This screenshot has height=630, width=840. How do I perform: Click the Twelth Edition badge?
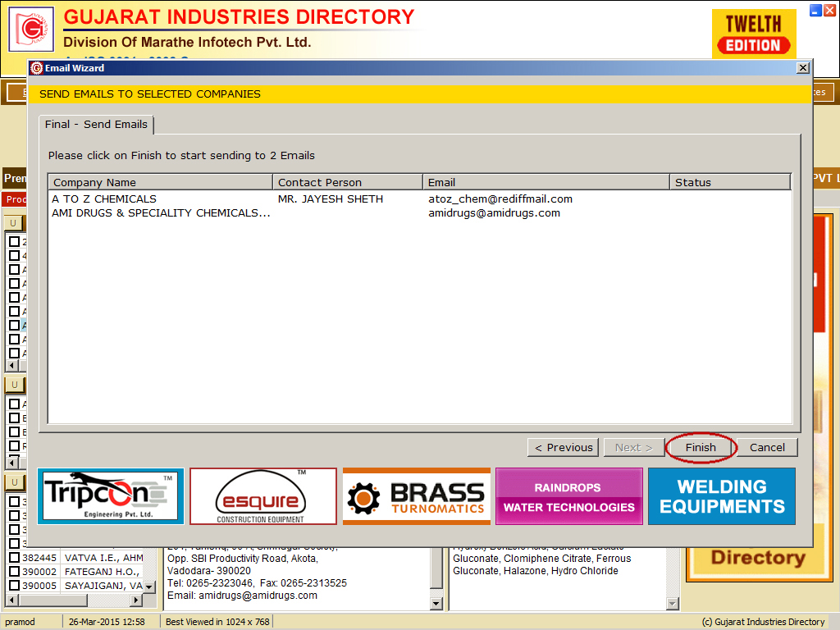754,33
